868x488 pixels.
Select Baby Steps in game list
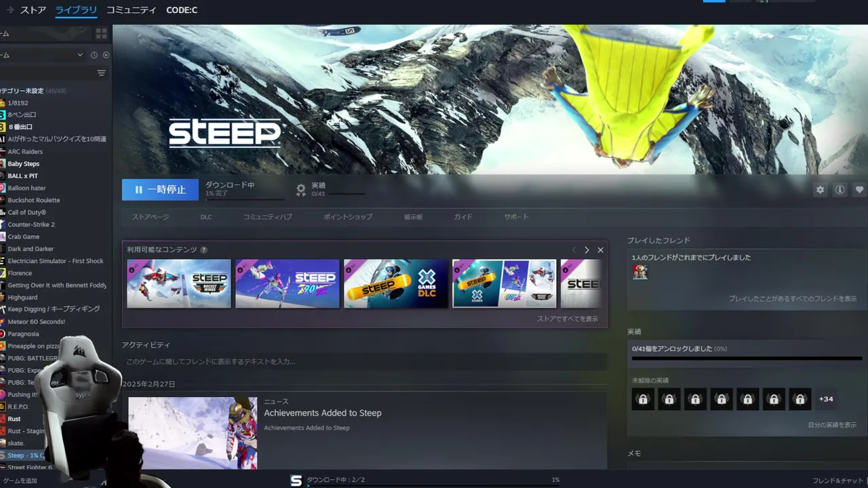[x=24, y=164]
